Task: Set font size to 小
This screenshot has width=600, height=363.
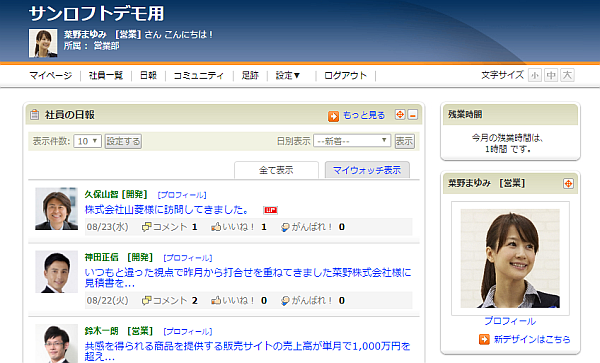Action: click(535, 75)
